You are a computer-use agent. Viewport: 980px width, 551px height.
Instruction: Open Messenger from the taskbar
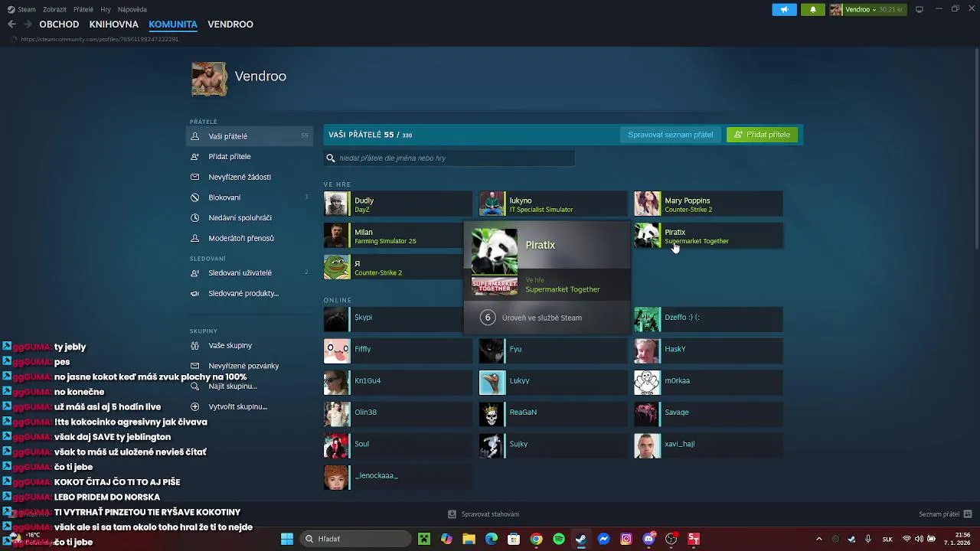pyautogui.click(x=603, y=539)
